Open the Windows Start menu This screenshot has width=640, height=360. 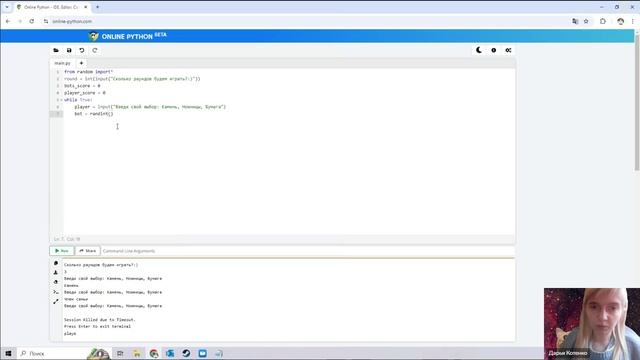[8, 353]
